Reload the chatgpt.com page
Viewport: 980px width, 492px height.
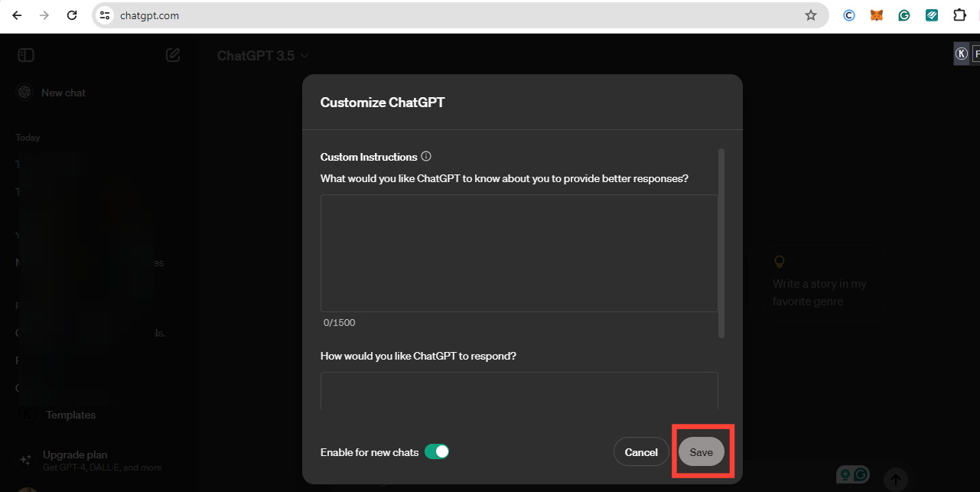(72, 15)
